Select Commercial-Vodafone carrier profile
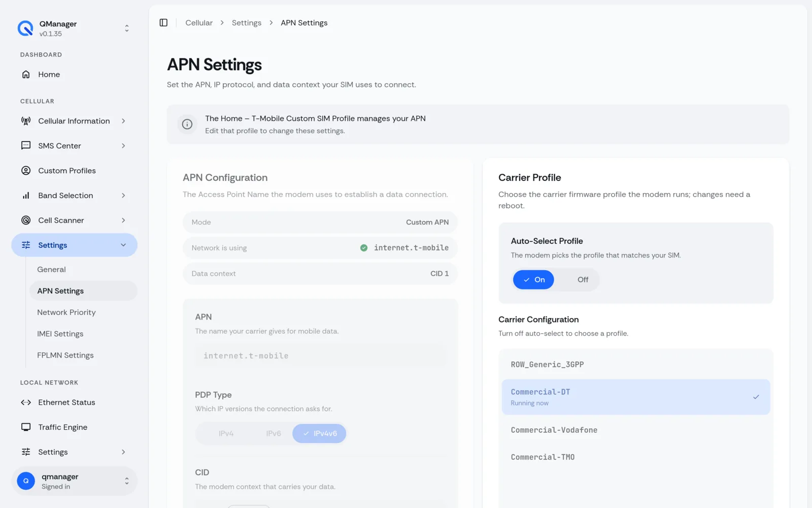This screenshot has width=812, height=508. [x=635, y=430]
